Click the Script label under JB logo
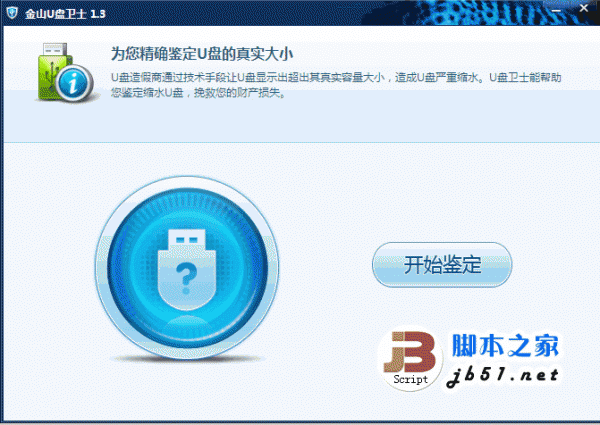The width and height of the screenshot is (600, 425). (x=411, y=379)
